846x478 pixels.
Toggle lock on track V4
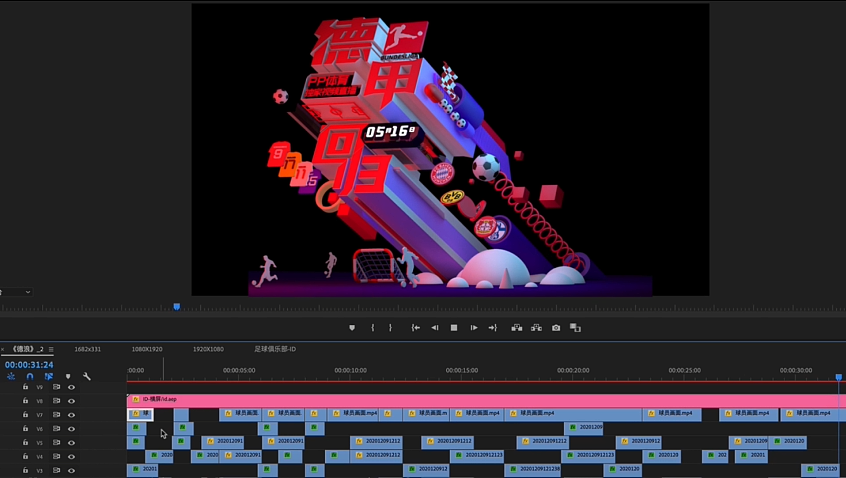[25, 456]
